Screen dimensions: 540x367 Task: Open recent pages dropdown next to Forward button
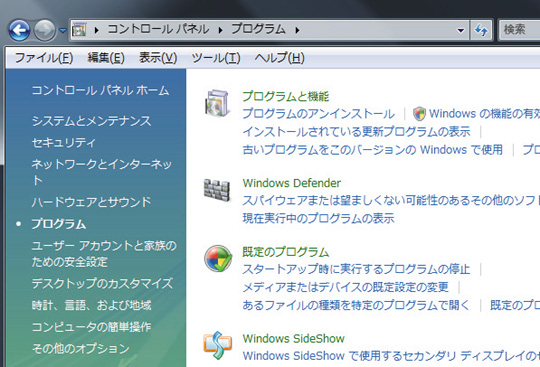[62, 30]
